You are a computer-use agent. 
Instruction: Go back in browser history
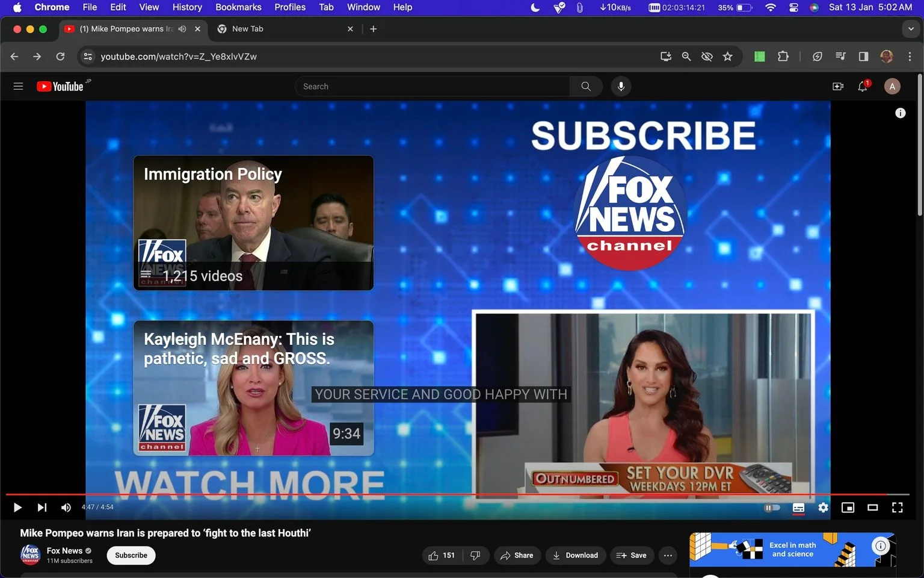click(14, 57)
